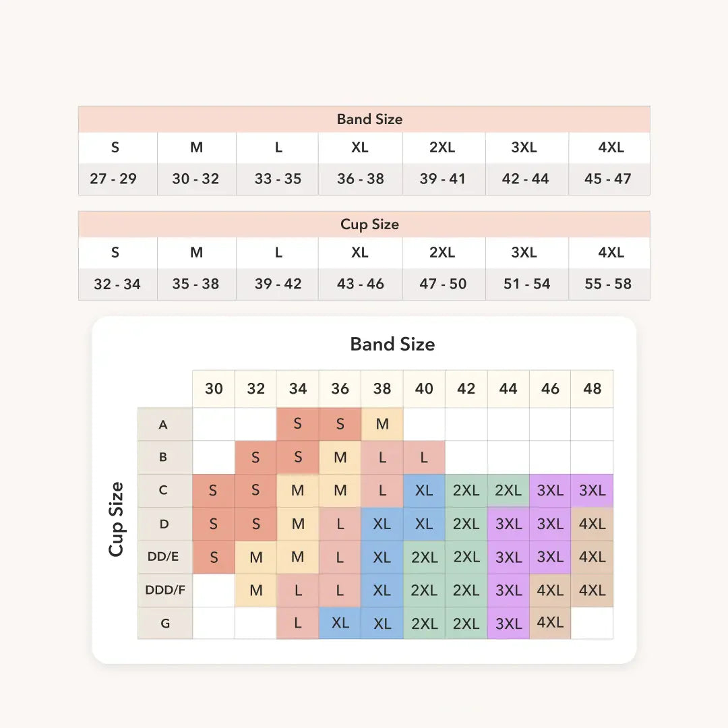This screenshot has height=728, width=728.
Task: Click the tan 4XL cell for 48D
Action: point(592,524)
